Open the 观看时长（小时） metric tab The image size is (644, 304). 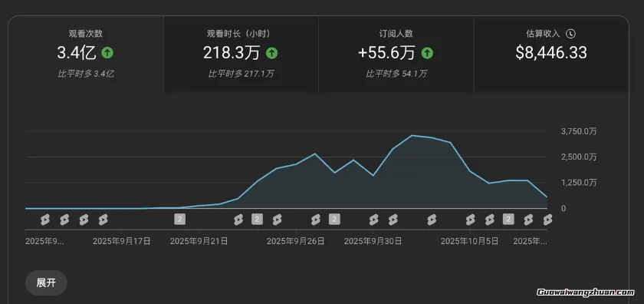tap(241, 55)
